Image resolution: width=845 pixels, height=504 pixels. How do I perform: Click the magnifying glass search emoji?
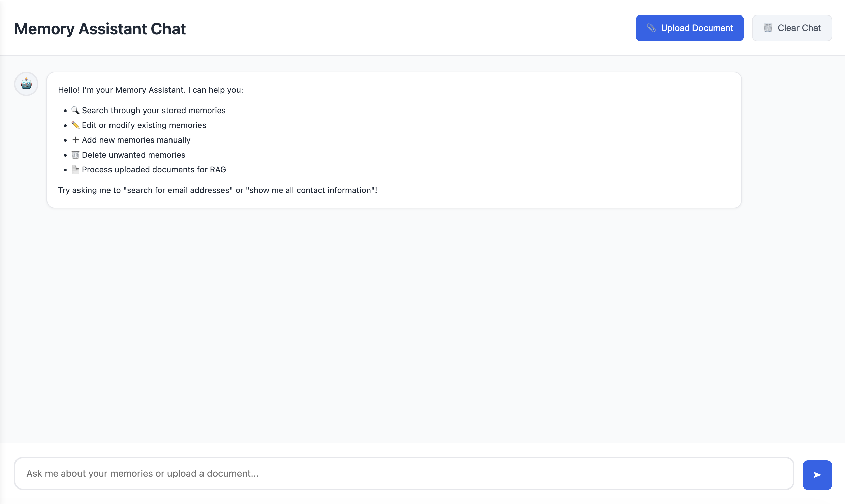(x=75, y=111)
